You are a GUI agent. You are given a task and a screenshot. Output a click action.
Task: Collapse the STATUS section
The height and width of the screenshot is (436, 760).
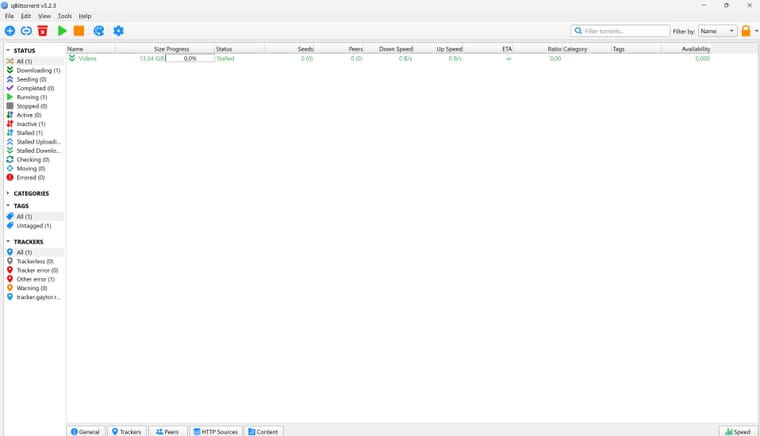pyautogui.click(x=8, y=50)
